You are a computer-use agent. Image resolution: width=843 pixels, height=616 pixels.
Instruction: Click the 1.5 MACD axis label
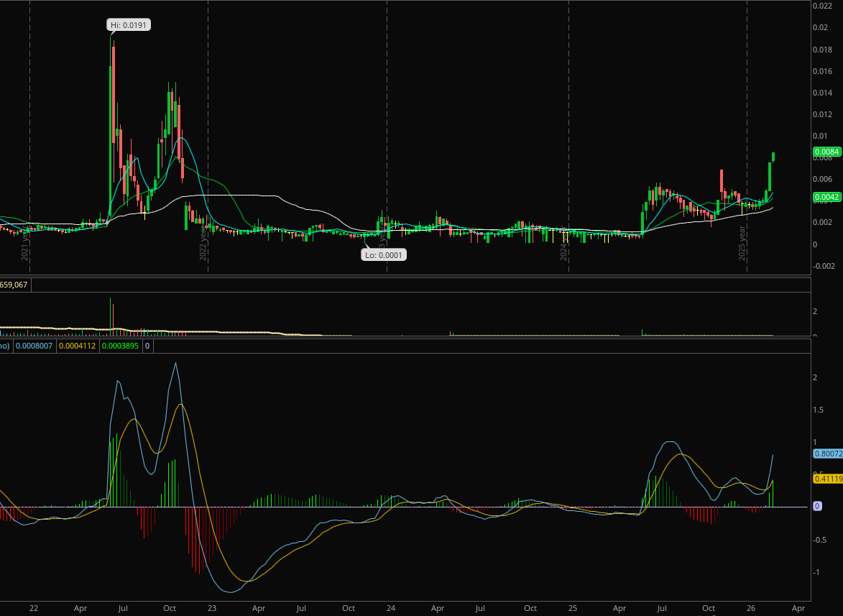coord(819,410)
